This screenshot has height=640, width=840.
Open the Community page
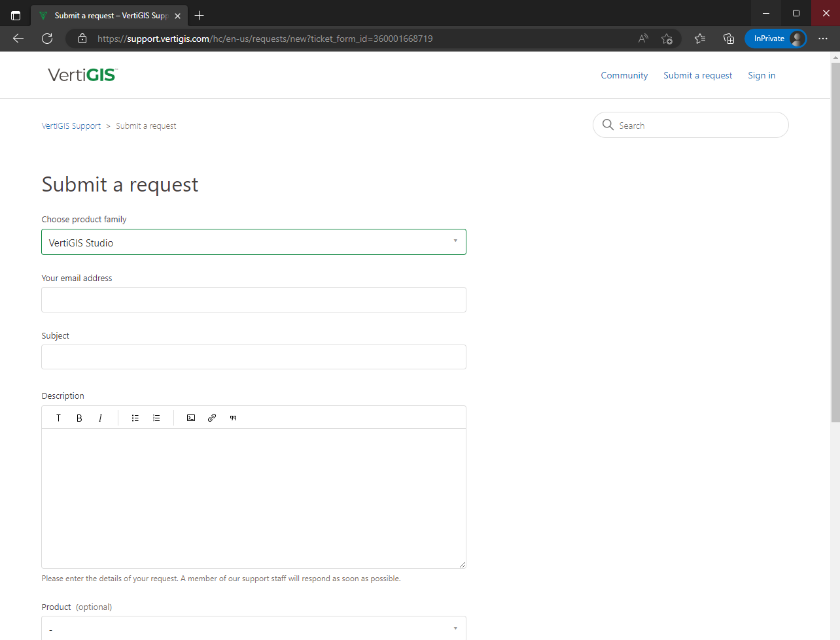(x=624, y=75)
